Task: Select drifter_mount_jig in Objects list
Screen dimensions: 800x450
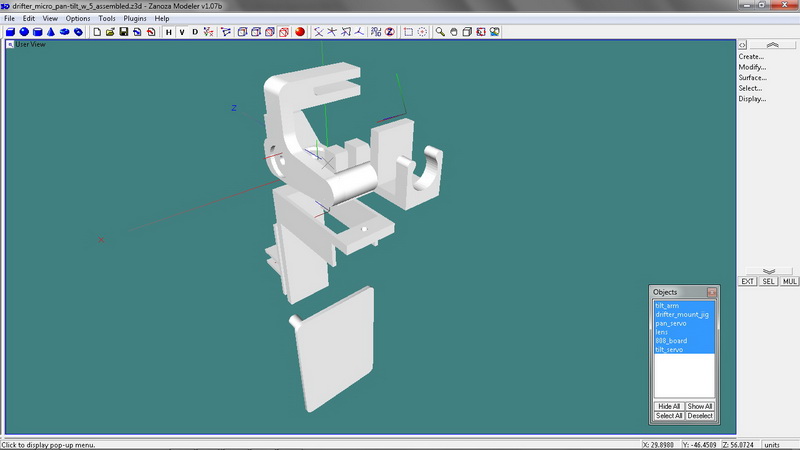Action: [684, 315]
